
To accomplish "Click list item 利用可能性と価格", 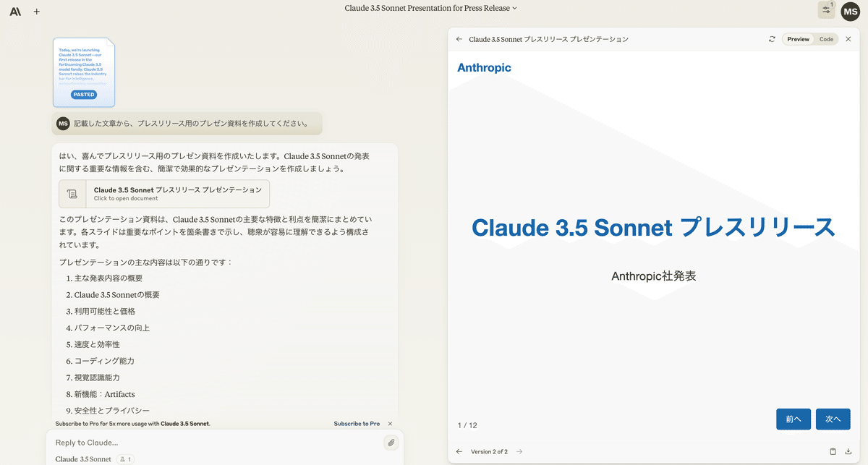I will click(x=105, y=311).
